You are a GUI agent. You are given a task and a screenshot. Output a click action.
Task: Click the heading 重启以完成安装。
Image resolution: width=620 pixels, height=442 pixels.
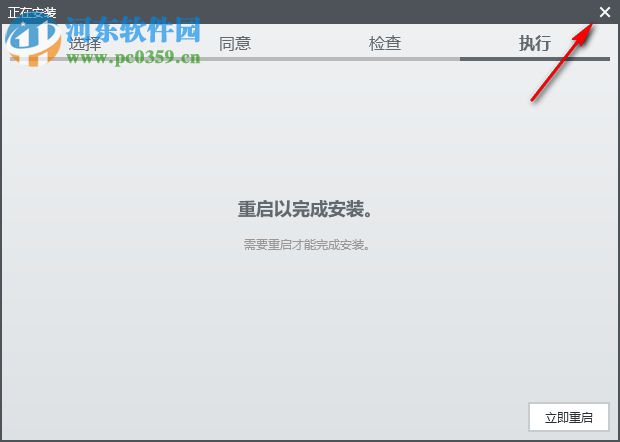[x=305, y=209]
